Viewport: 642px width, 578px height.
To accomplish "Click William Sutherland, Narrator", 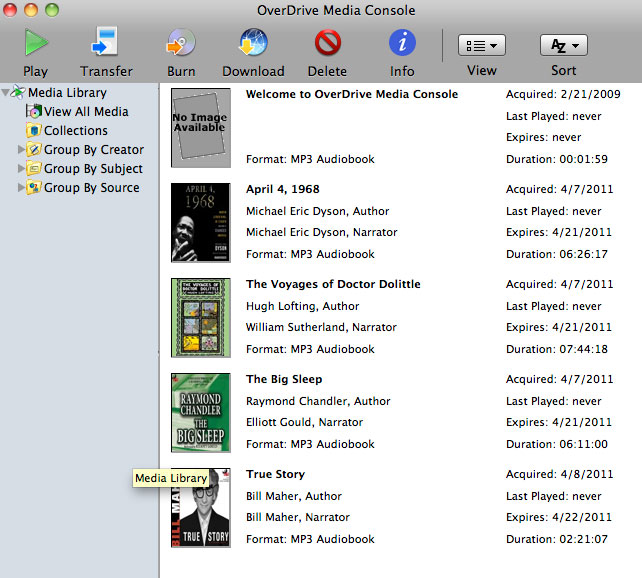I will tap(321, 327).
